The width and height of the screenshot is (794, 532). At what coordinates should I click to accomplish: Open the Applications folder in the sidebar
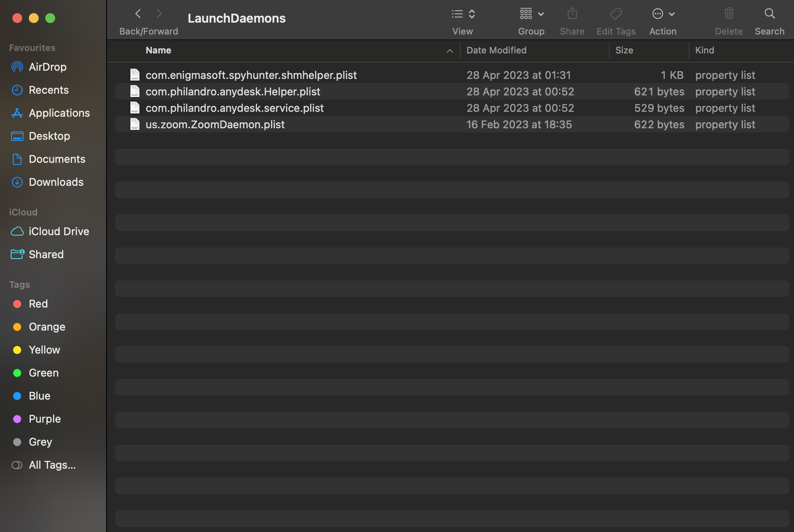tap(59, 113)
